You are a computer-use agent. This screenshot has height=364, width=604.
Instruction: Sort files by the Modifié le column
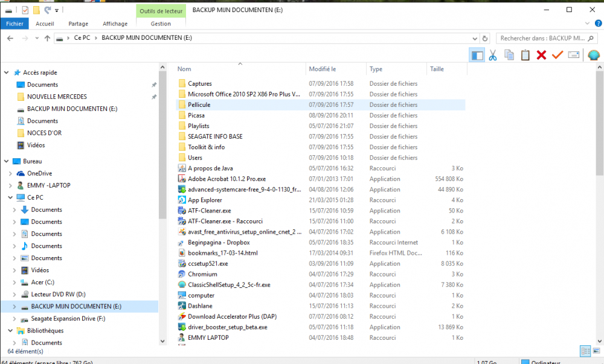point(322,69)
